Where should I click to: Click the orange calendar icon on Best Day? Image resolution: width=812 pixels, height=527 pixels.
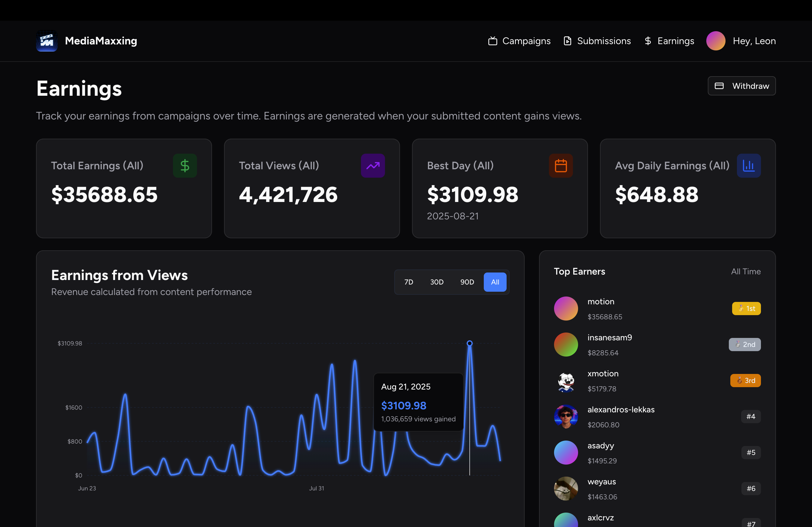pos(561,166)
